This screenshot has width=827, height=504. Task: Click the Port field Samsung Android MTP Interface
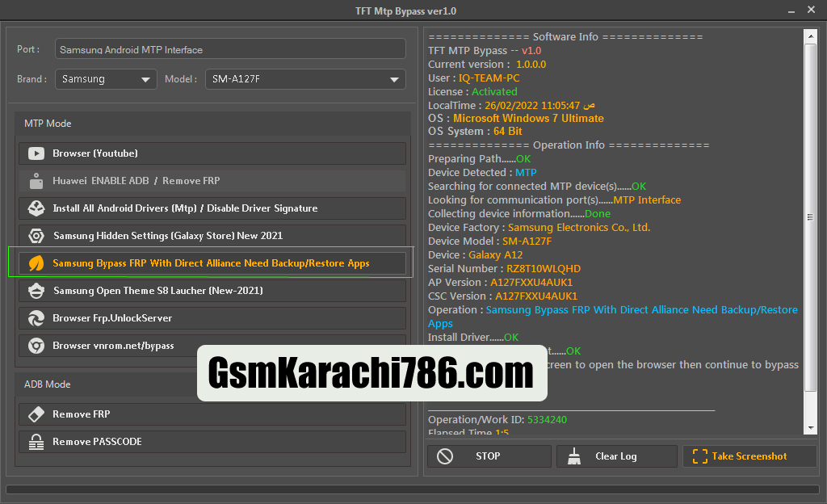click(230, 49)
